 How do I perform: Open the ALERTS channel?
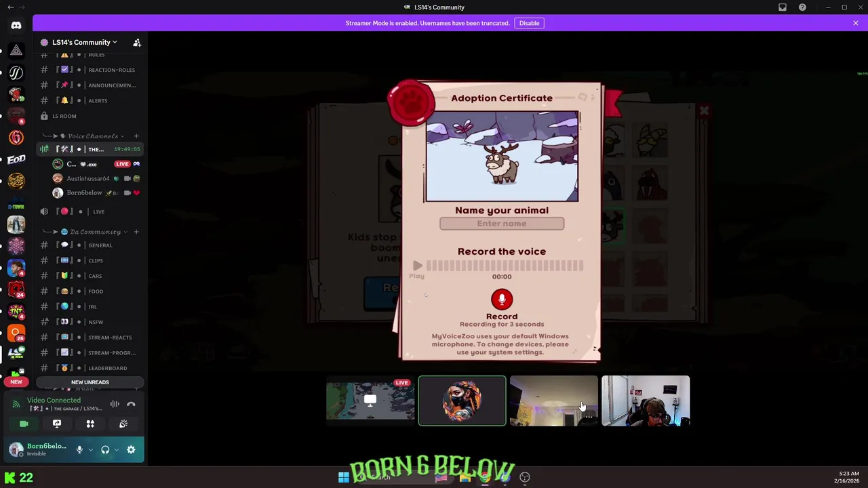pos(91,100)
